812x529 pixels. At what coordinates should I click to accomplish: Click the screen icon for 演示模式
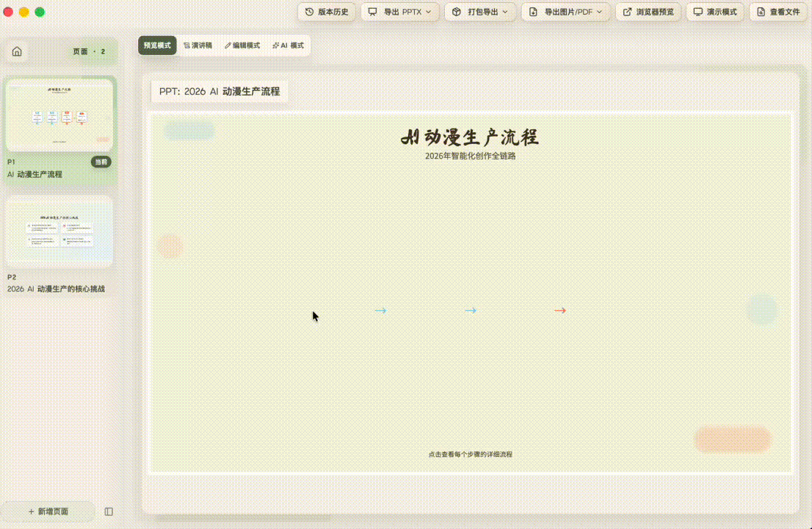pos(698,12)
